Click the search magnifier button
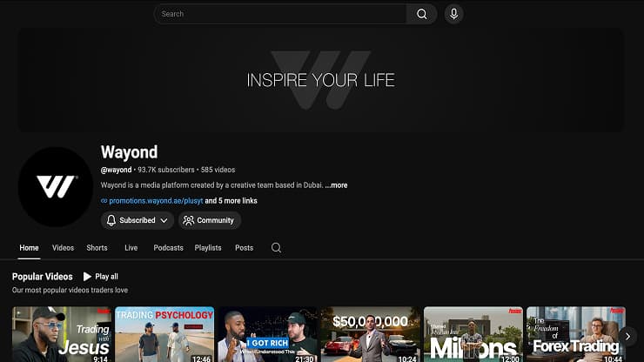This screenshot has height=362, width=644. pos(421,14)
